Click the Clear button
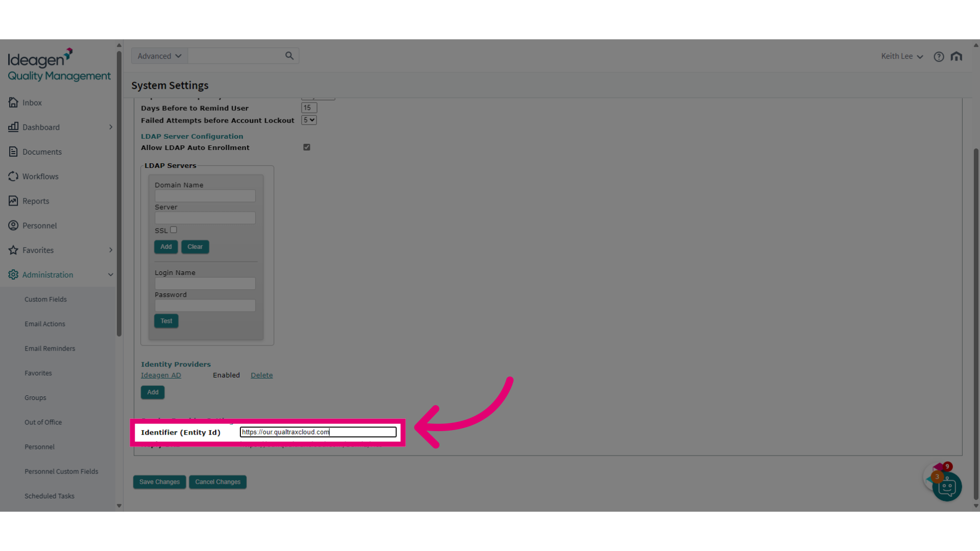Viewport: 980px width, 551px height. point(195,247)
